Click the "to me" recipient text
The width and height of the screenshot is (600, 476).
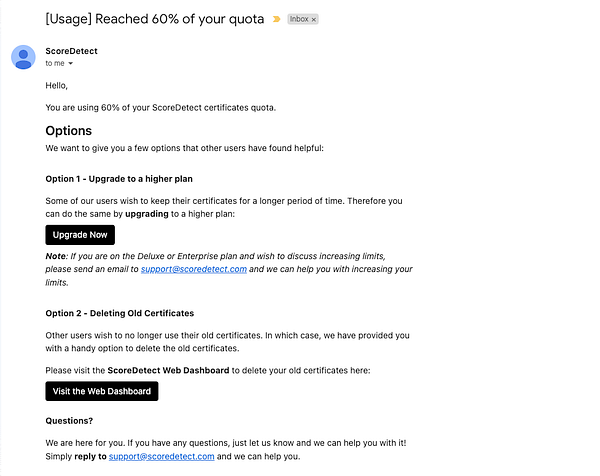tap(54, 64)
